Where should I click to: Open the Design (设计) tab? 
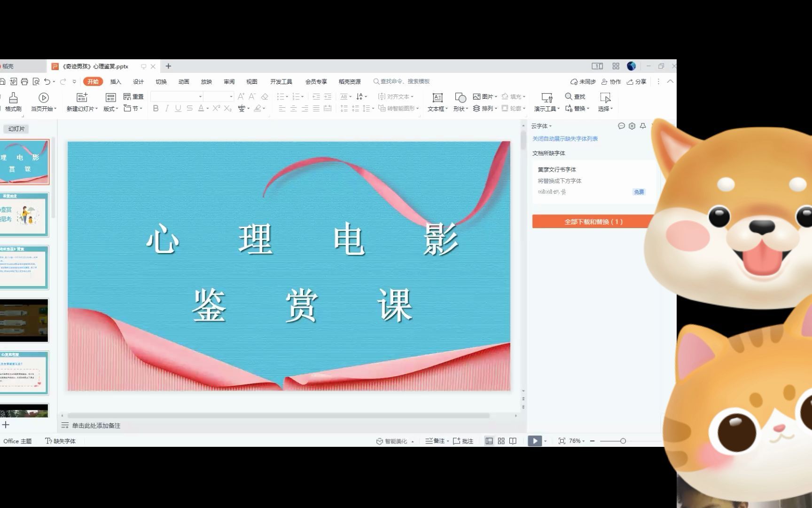click(138, 81)
